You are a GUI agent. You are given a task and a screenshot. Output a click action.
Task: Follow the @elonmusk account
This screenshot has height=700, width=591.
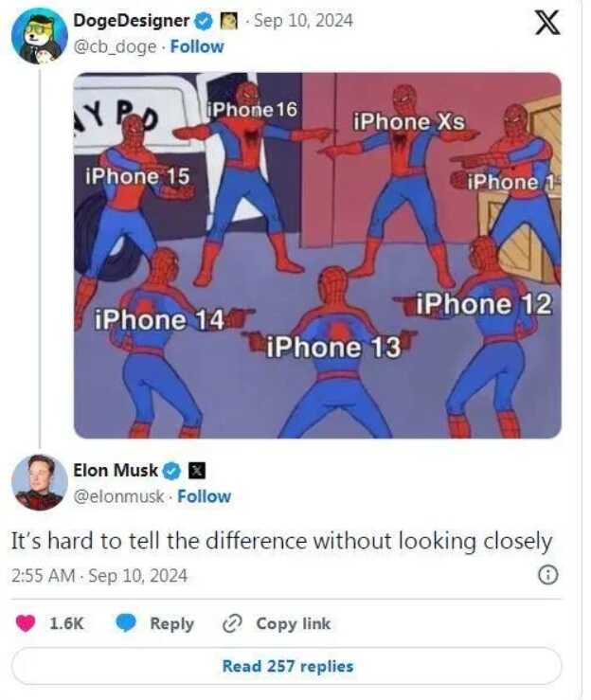point(204,496)
